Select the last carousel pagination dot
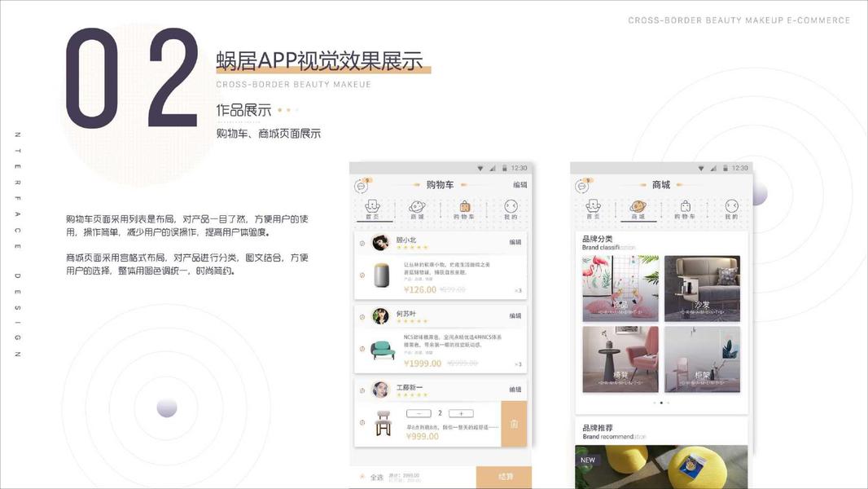 coord(669,403)
